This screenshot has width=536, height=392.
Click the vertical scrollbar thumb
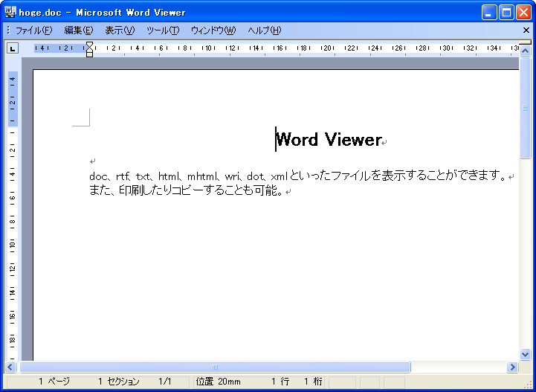[x=525, y=108]
